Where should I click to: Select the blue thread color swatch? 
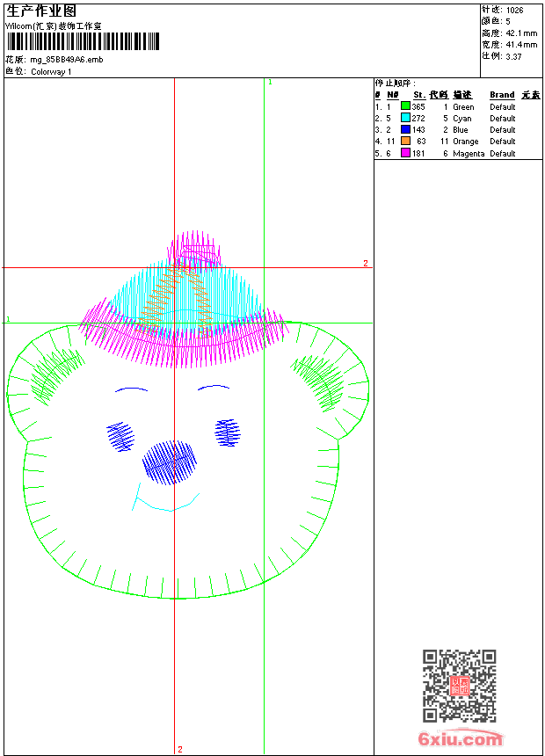(405, 129)
